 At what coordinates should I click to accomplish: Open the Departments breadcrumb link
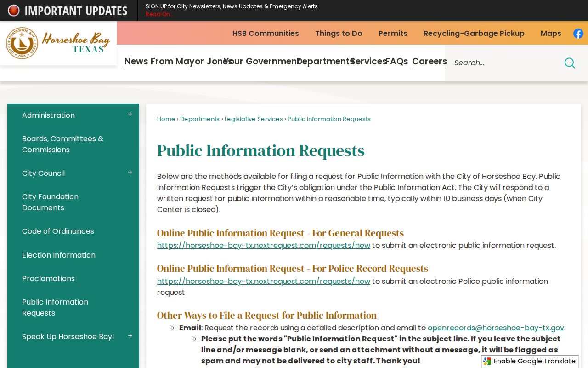coord(200,119)
